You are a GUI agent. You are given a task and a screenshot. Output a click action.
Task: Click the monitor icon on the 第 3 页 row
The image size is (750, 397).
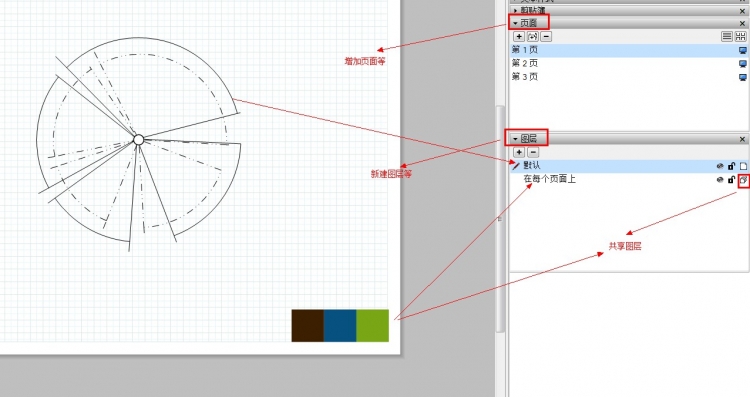(x=742, y=77)
